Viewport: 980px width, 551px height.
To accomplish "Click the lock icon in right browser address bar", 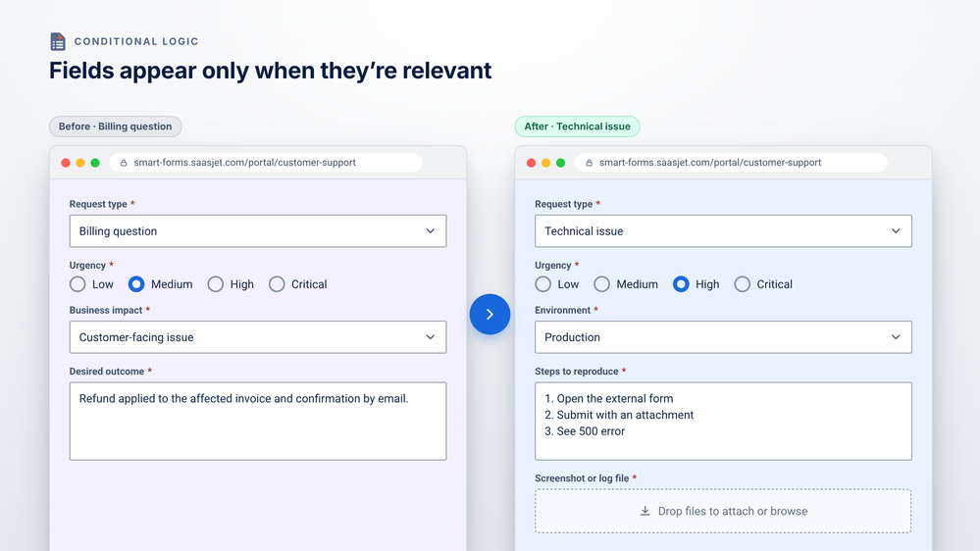I will coord(589,163).
